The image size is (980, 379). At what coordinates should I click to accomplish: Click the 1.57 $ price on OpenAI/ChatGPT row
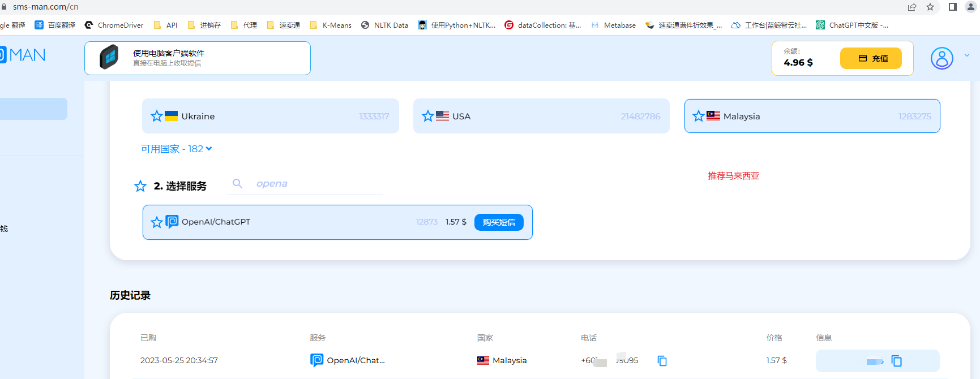coord(456,222)
